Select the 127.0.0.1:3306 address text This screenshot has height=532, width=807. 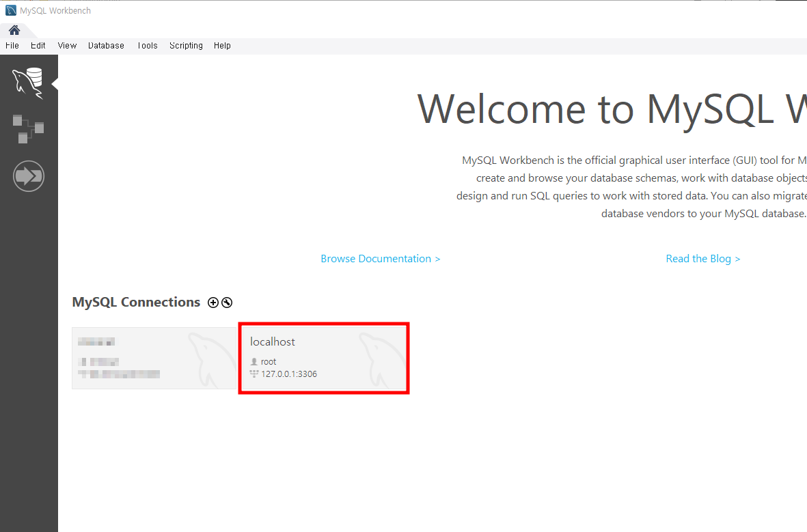click(x=289, y=374)
